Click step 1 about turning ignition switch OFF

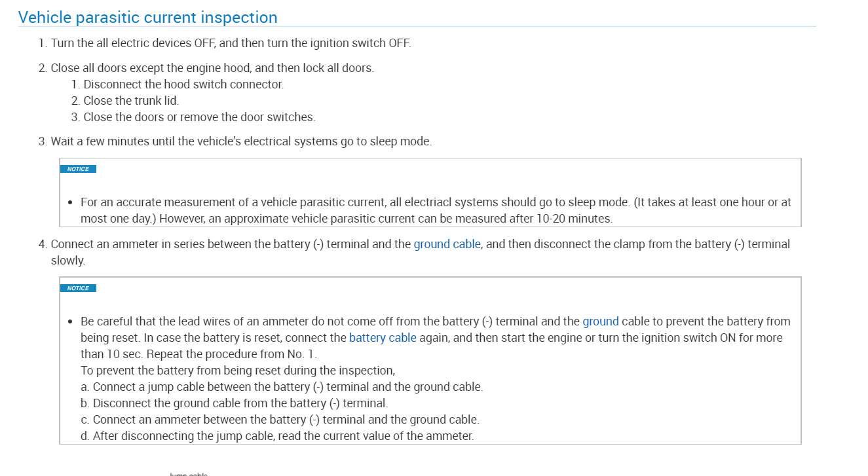pos(231,44)
